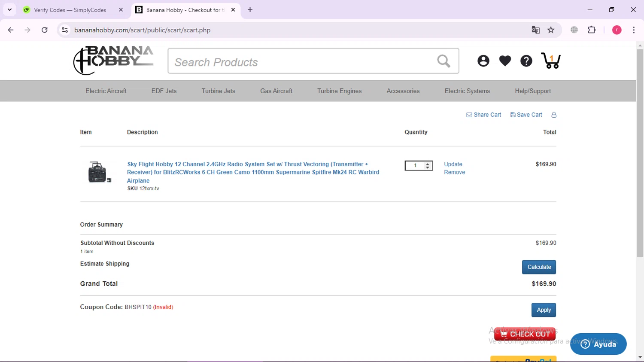Click the coupon code BHSPIT10 text

138,307
